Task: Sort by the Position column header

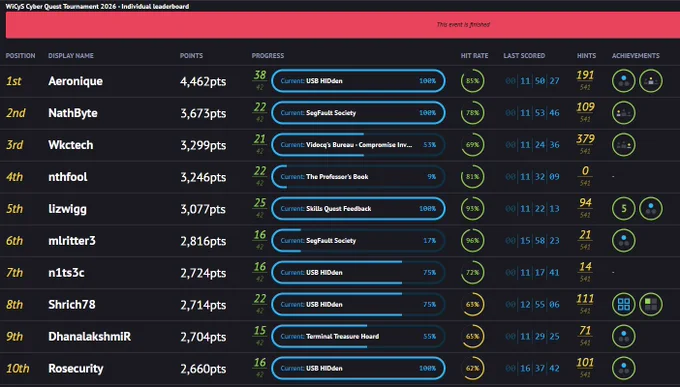Action: pos(20,56)
